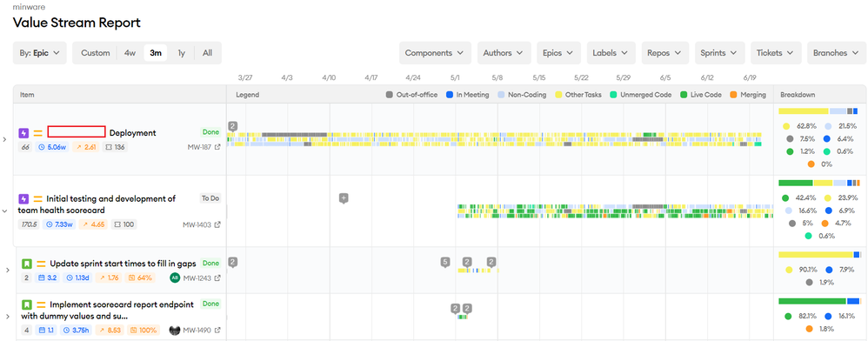Open the Epics filter dropdown

coord(558,53)
